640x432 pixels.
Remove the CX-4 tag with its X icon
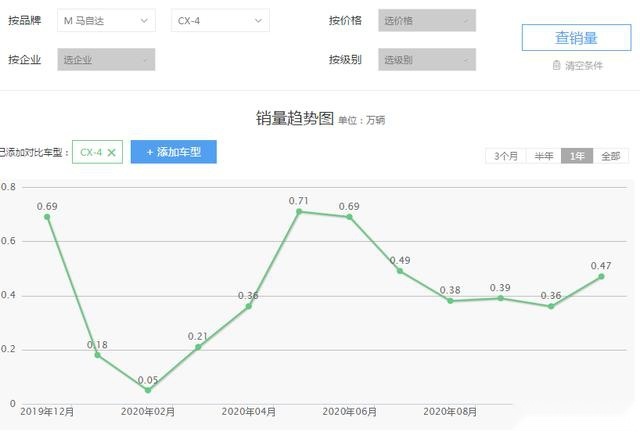(x=111, y=152)
